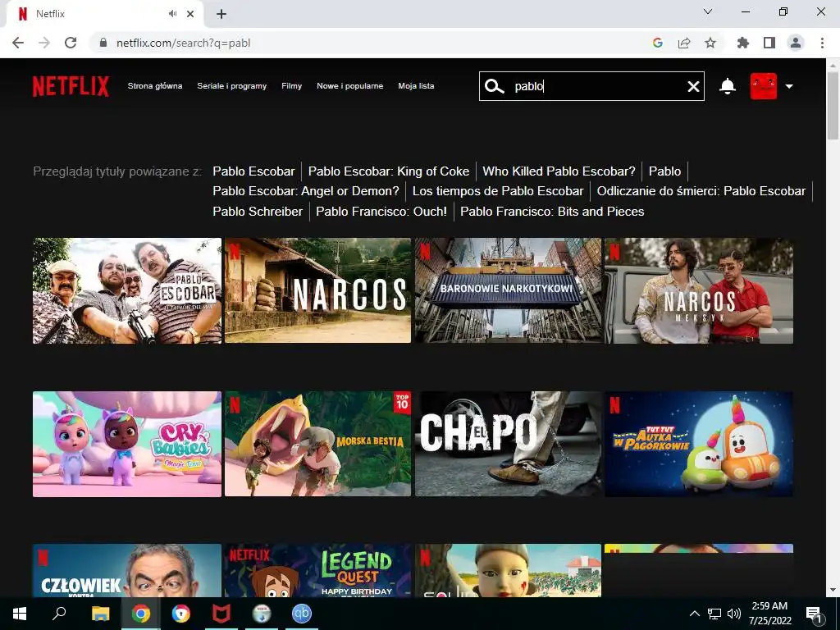
Task: Close the Netflix browser tab
Action: 190,14
